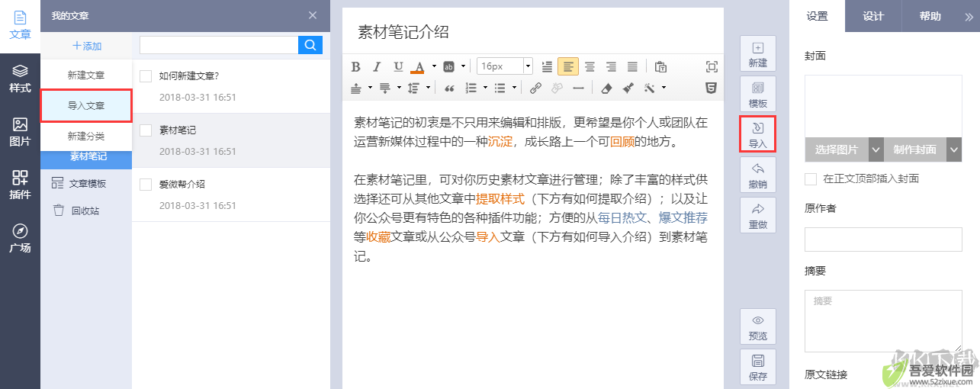Screen dimensions: 980x389
Task: Open the font color dropdown arrow
Action: click(434, 66)
